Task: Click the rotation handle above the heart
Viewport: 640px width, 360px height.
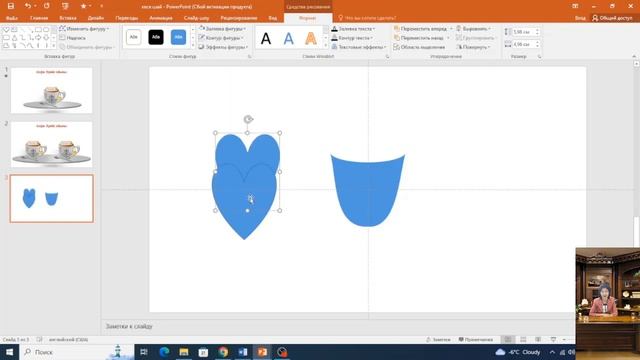Action: point(248,119)
